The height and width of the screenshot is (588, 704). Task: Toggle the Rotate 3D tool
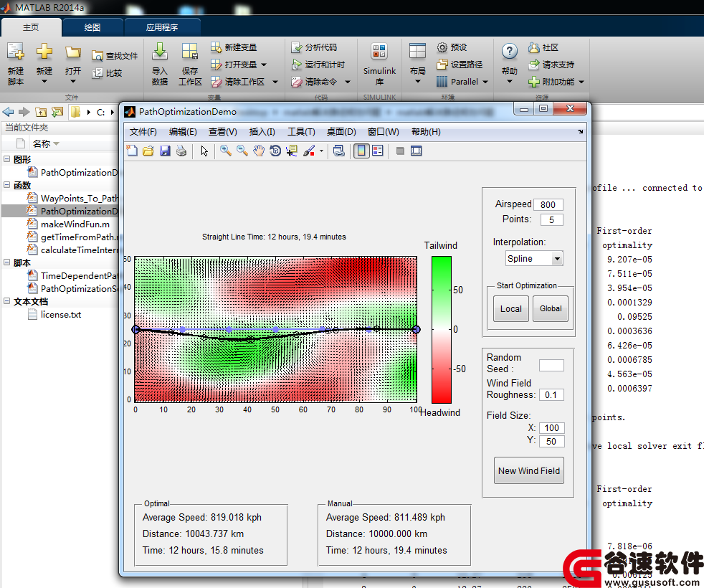[x=275, y=151]
